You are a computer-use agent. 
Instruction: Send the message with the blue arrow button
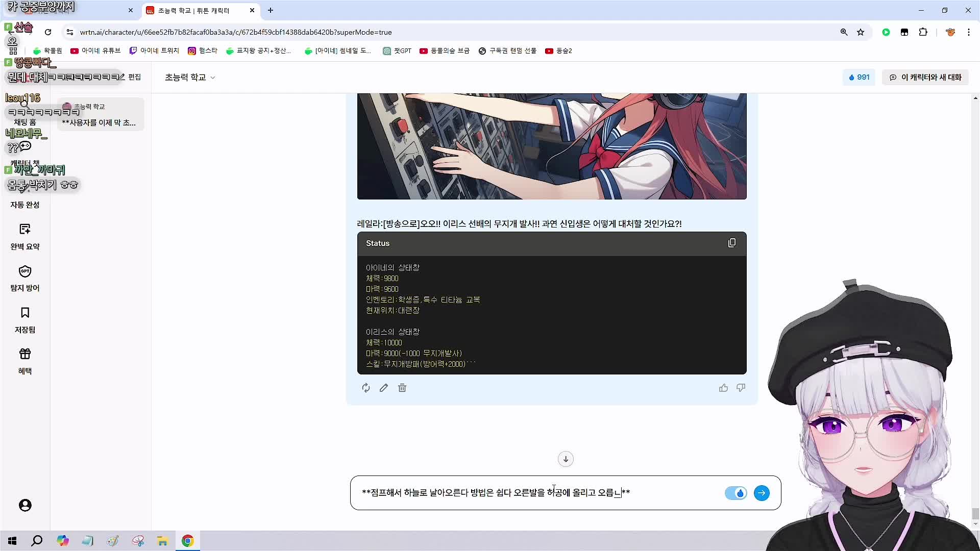[x=762, y=493]
